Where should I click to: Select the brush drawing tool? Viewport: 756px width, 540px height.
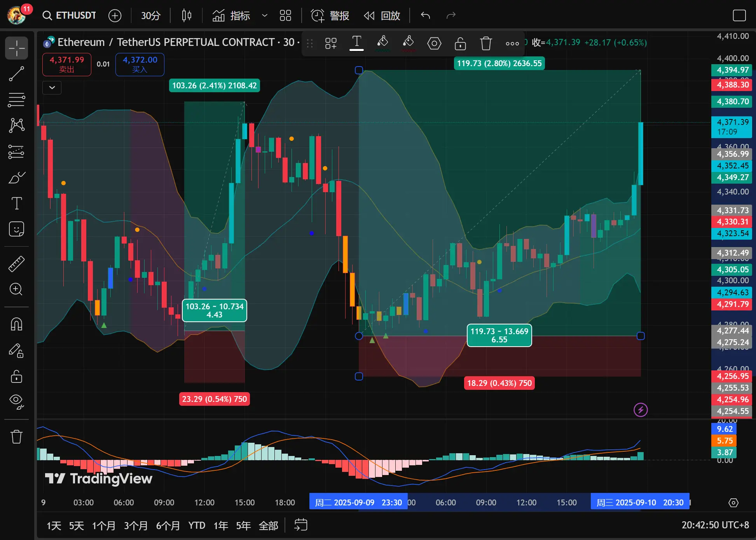(x=16, y=177)
